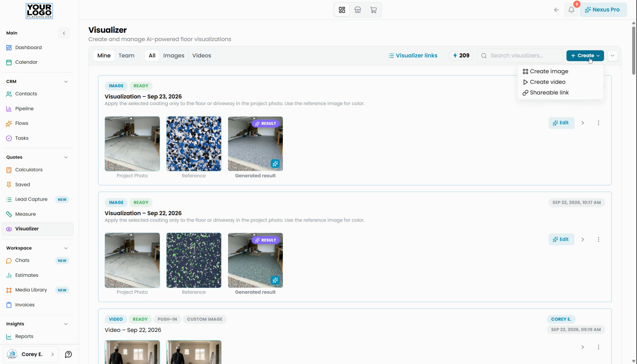Open the storefront icon in top bar
The image size is (637, 364).
pos(358,10)
